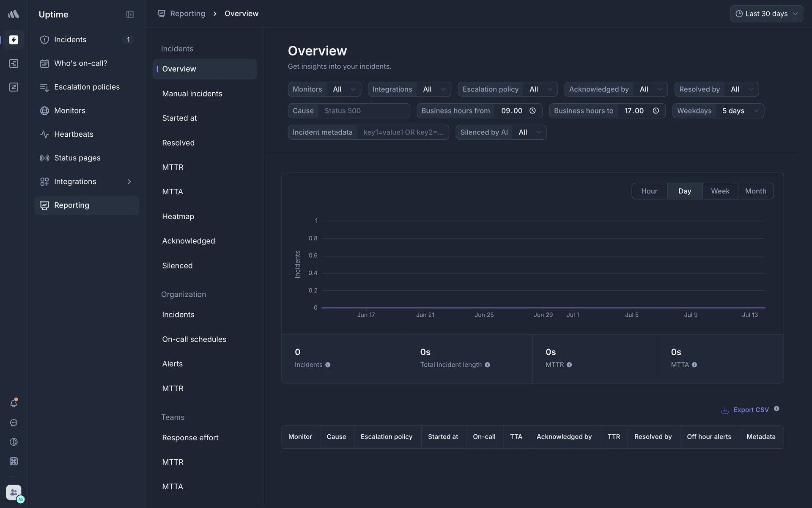Expand the Integrations sidebar item chevron
The image size is (812, 508).
coord(129,182)
